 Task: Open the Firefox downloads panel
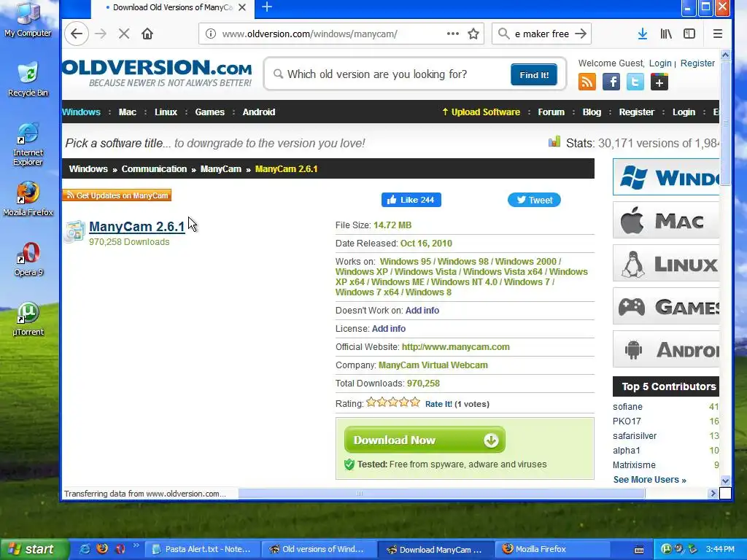pyautogui.click(x=642, y=34)
